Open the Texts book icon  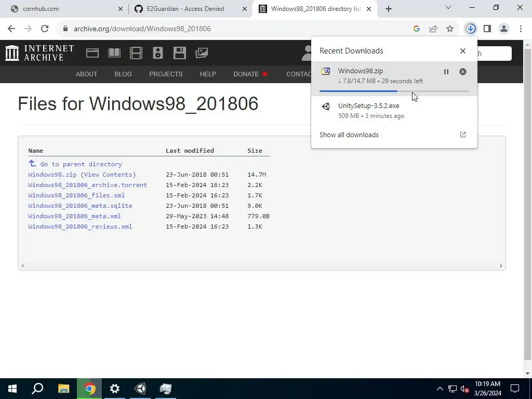[114, 53]
